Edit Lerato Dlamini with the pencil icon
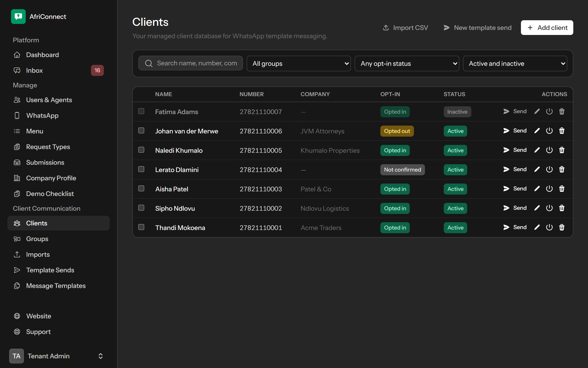This screenshot has width=588, height=368. click(537, 170)
